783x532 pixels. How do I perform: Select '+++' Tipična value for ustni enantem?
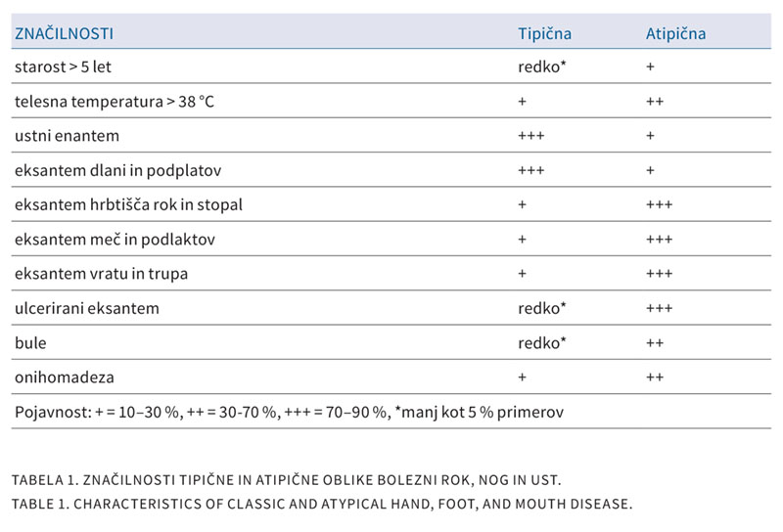tap(531, 136)
